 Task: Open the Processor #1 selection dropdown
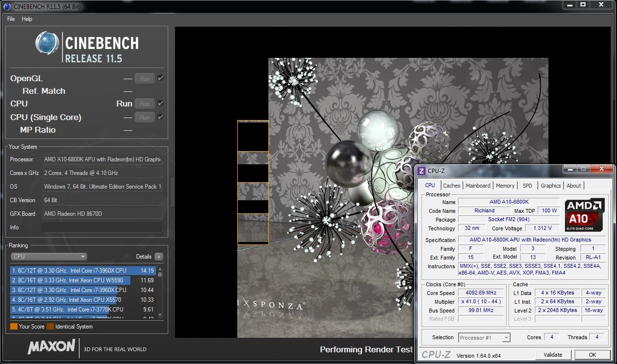[x=484, y=337]
